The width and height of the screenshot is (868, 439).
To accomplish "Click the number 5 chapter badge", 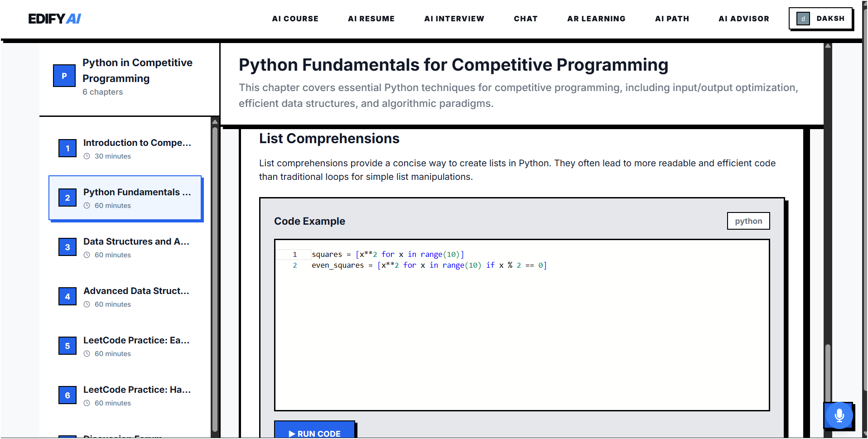I will click(68, 346).
